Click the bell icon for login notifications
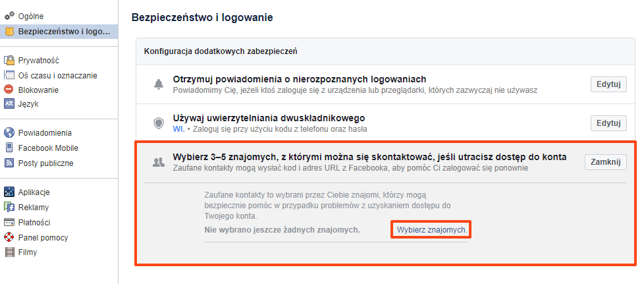This screenshot has height=284, width=644. click(x=158, y=84)
